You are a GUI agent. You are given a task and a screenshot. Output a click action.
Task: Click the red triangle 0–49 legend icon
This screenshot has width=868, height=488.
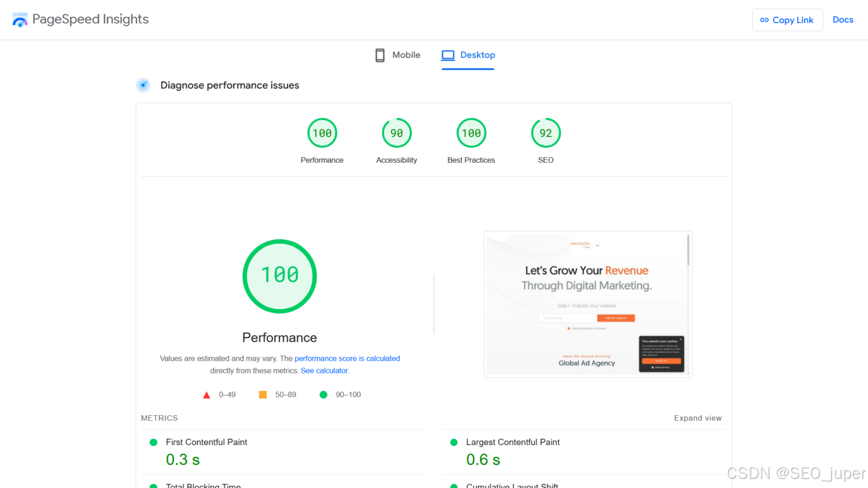206,395
